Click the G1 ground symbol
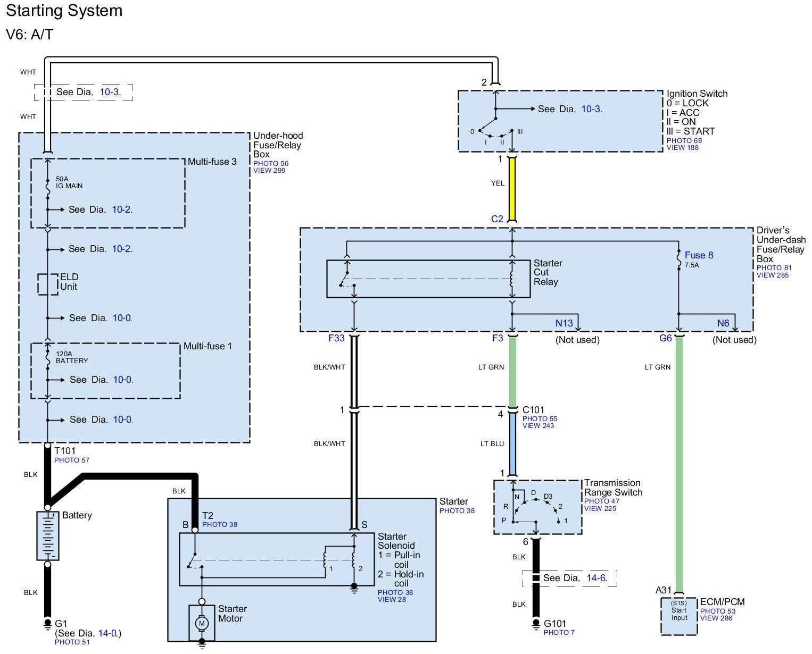The width and height of the screenshot is (812, 654). (47, 623)
